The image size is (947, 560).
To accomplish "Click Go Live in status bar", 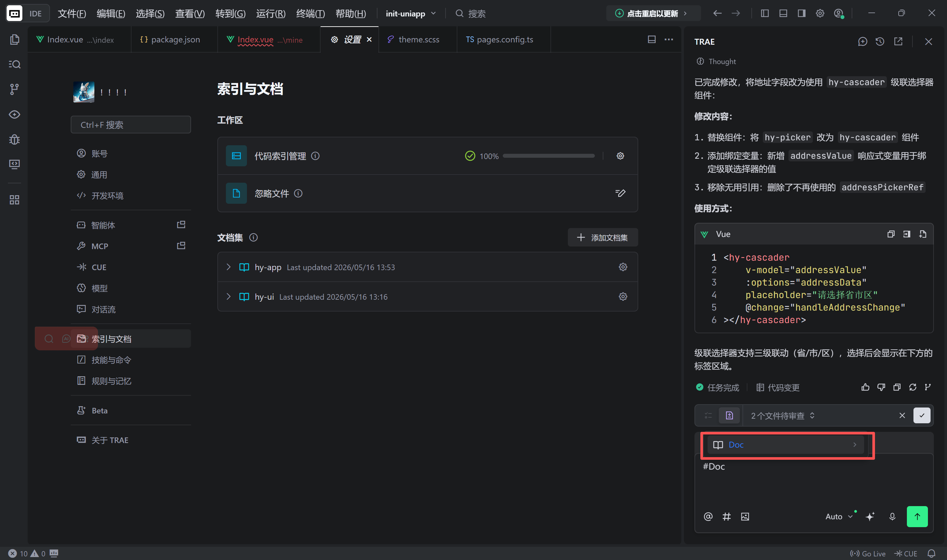I will coord(867,553).
